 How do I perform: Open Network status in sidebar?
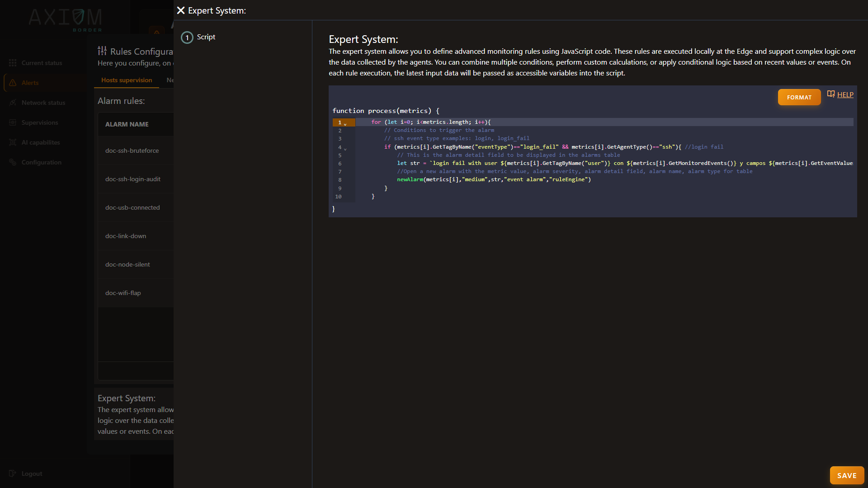point(43,103)
